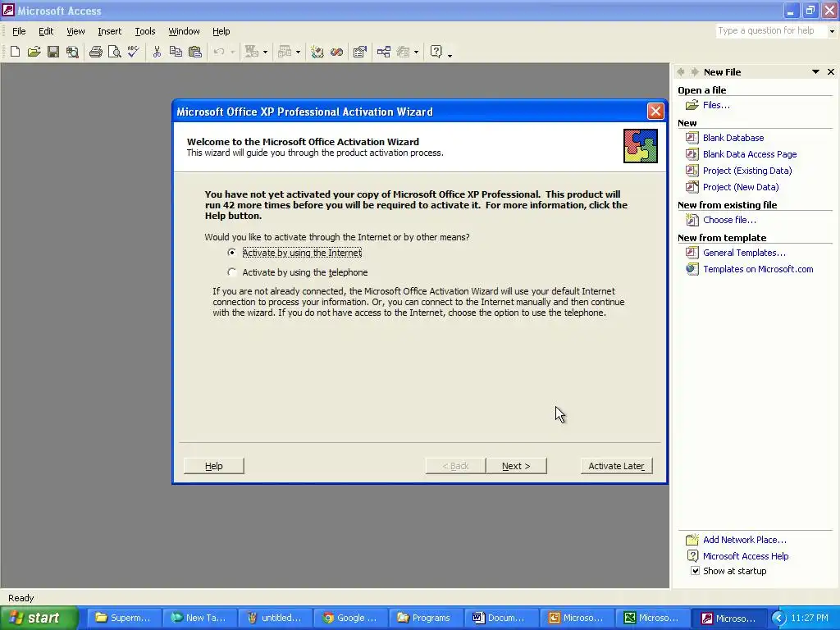
Task: Switch to the Google Chrome taskbar button
Action: point(349,618)
